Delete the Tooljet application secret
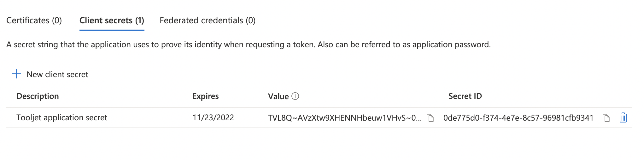The width and height of the screenshot is (644, 160). tap(623, 117)
